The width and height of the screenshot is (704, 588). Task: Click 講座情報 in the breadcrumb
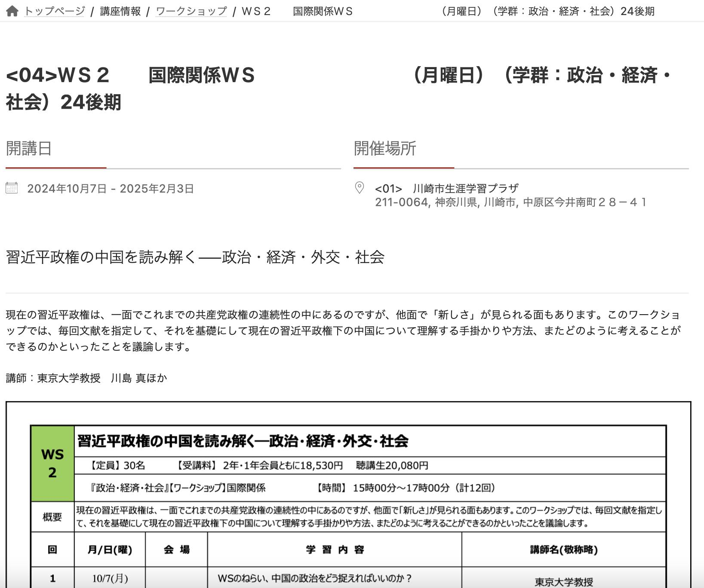120,11
